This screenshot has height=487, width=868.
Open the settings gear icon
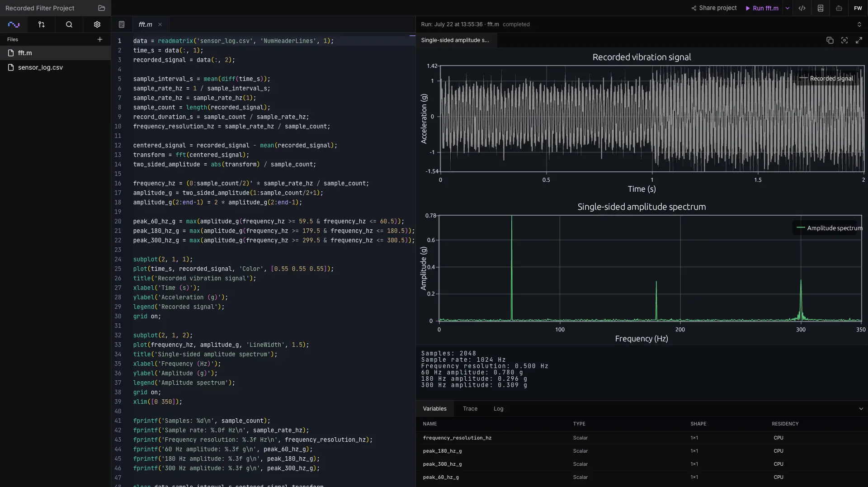point(97,24)
